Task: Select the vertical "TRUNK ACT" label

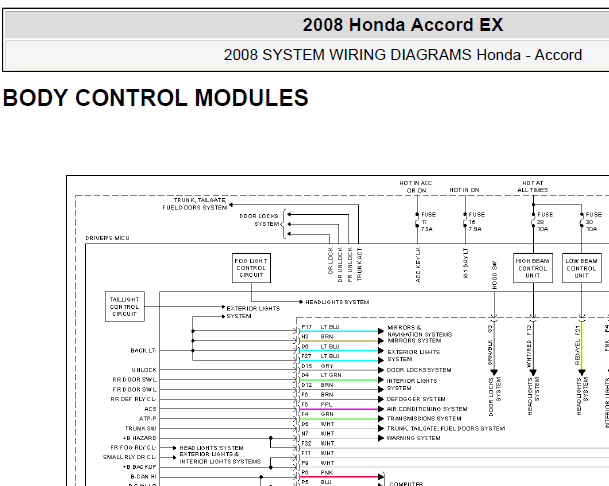Action: (359, 265)
